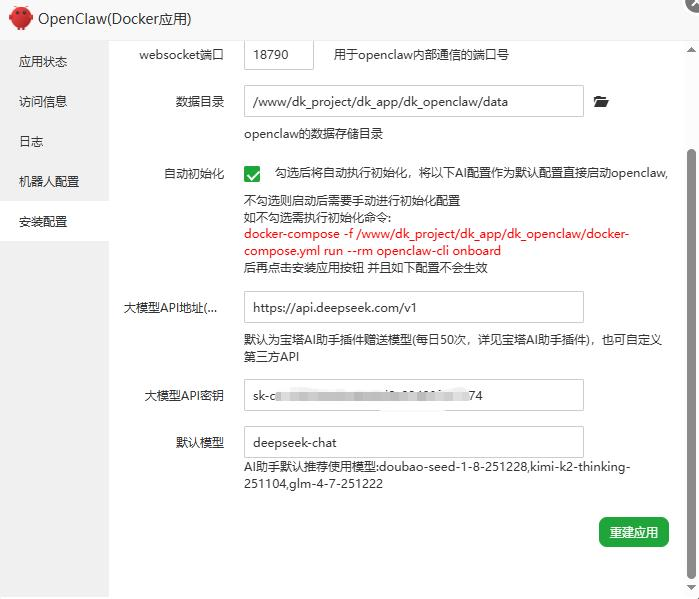
Task: Focus the websocket端口 field showing 18790
Action: (x=279, y=54)
